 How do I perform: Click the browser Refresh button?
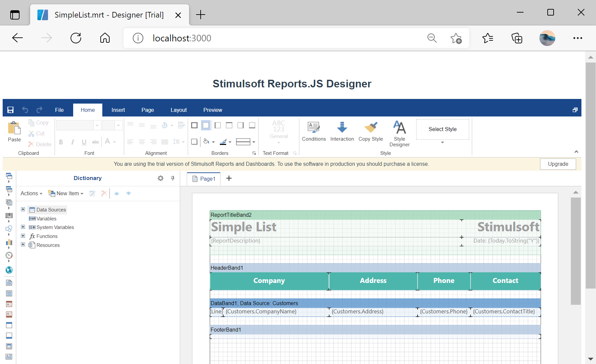76,38
